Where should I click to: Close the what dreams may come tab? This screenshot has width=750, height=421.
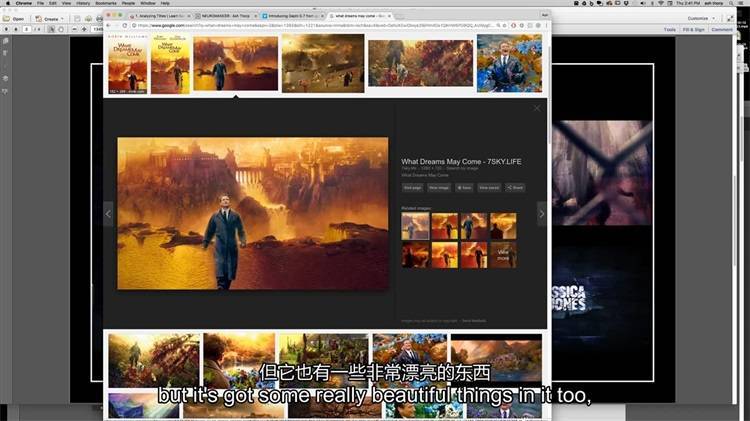tap(389, 16)
